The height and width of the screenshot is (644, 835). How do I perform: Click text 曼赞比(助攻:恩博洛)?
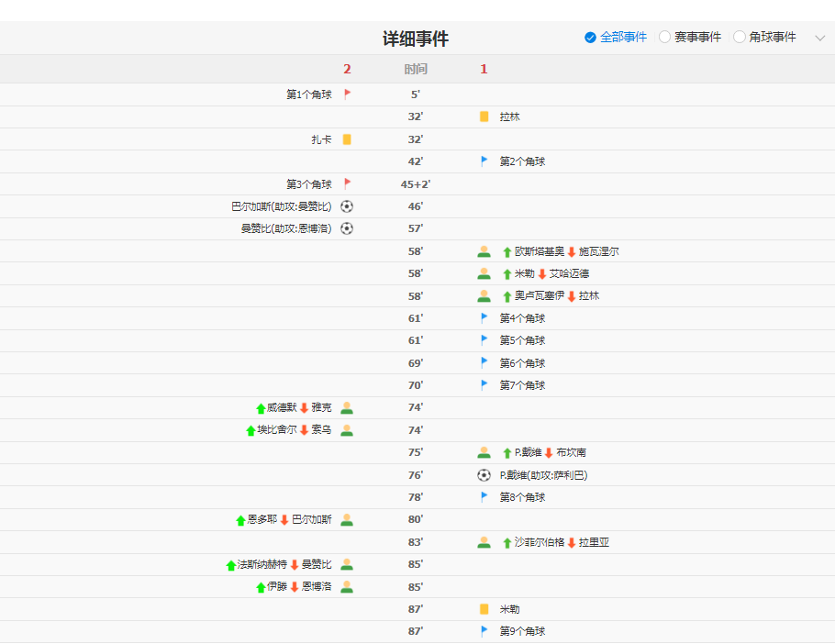(x=286, y=228)
